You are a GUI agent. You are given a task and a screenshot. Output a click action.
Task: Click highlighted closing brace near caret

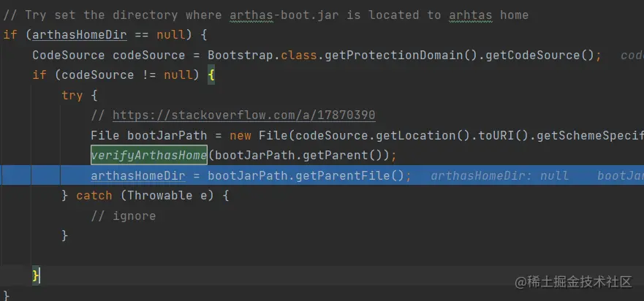click(36, 275)
